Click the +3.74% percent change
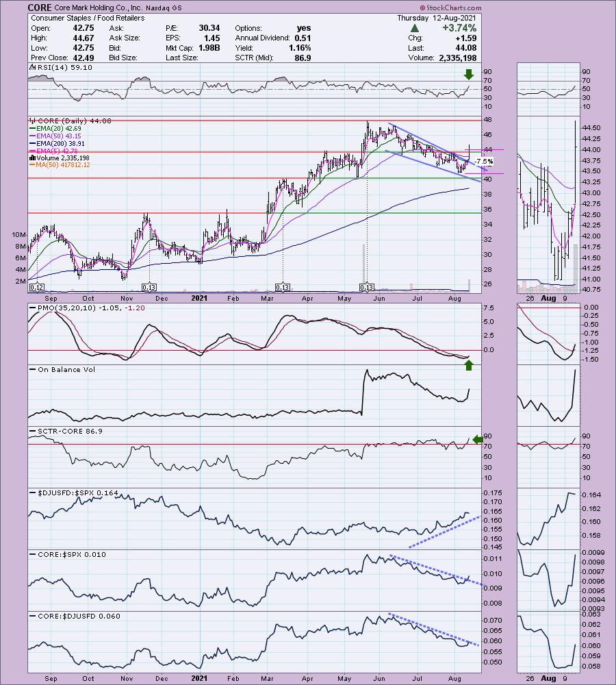The image size is (616, 685). [459, 28]
